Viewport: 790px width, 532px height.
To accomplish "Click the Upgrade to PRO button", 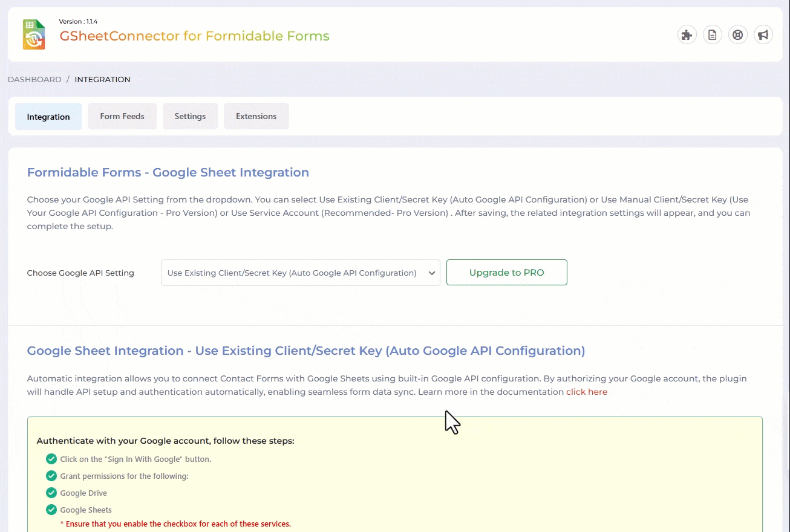I will (507, 273).
